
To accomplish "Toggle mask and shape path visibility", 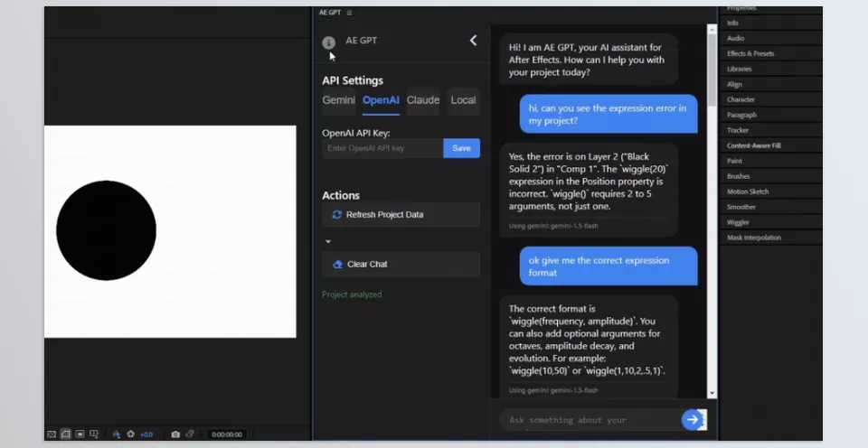I will pyautogui.click(x=66, y=434).
